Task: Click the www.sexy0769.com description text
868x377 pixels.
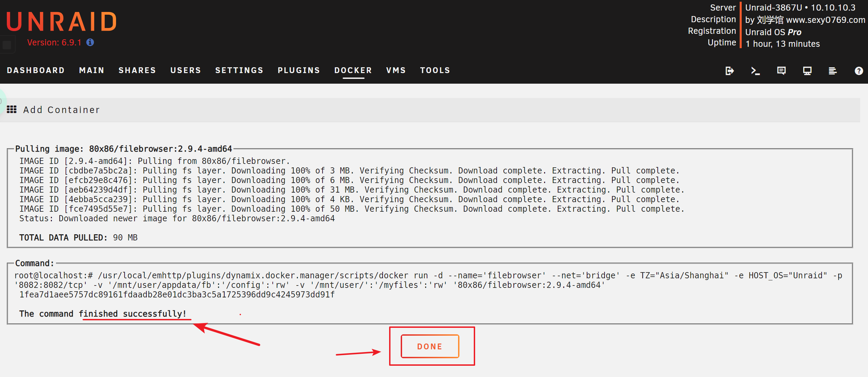Action: click(826, 20)
